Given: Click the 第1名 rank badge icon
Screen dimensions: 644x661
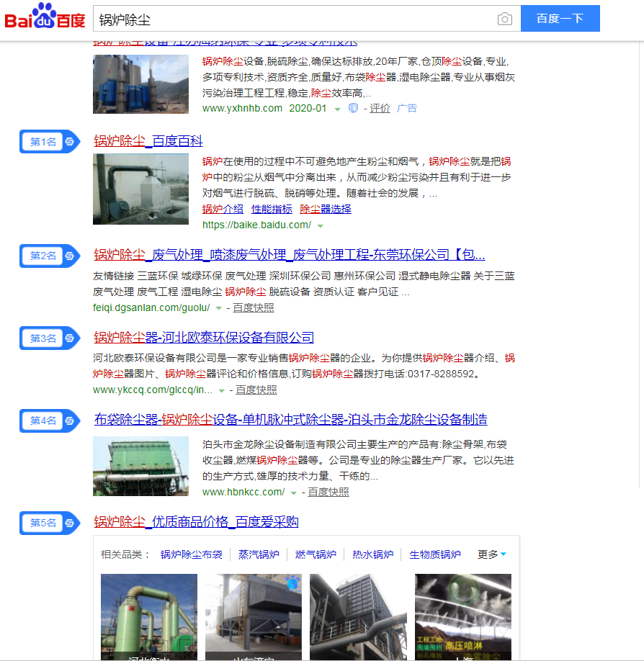Looking at the screenshot, I should pos(50,142).
